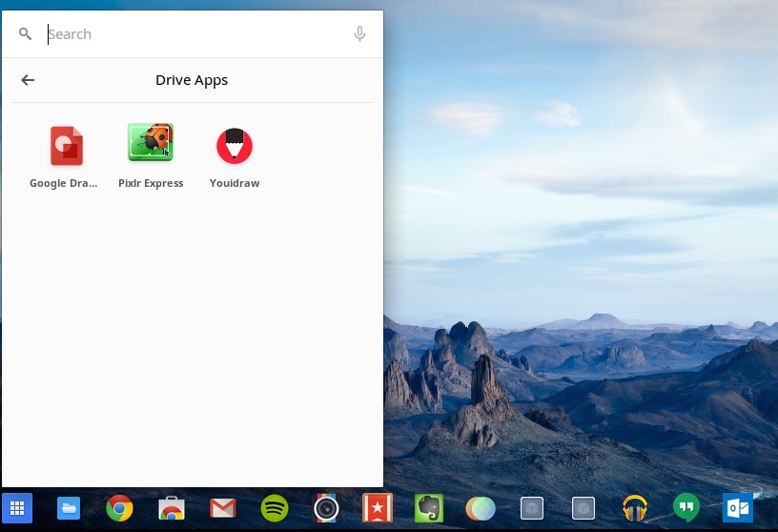Open Wunderlist red star icon
778x532 pixels.
[x=378, y=508]
